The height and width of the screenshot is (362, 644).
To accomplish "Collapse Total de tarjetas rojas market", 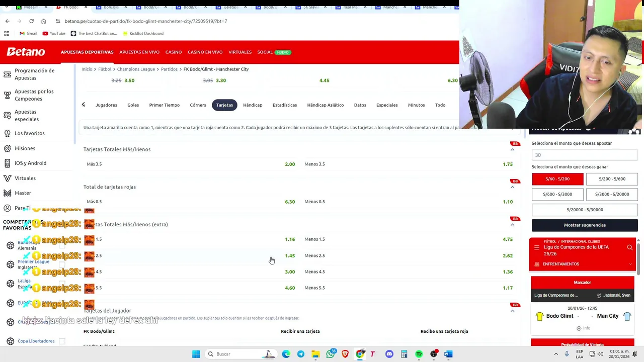I will 512,187.
